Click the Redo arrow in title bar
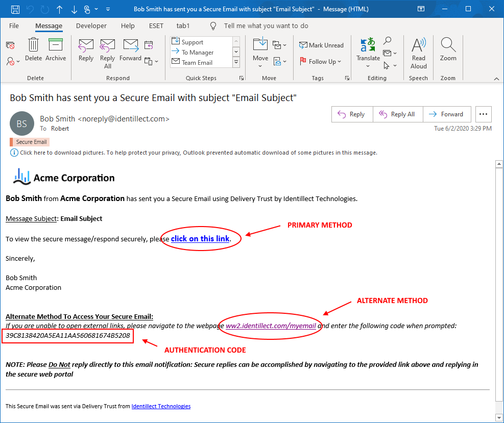Viewport: 504px width, 423px height. coord(45,9)
